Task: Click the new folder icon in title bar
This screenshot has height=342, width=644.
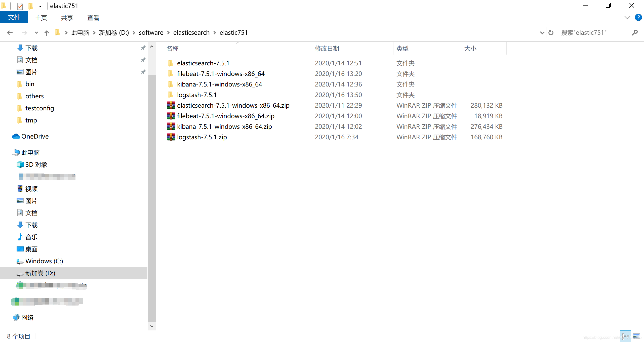Action: tap(31, 6)
